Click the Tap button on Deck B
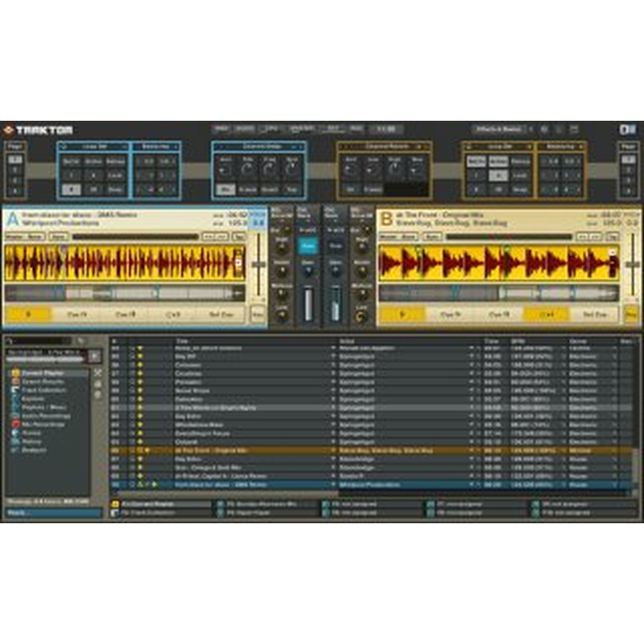 pyautogui.click(x=613, y=237)
